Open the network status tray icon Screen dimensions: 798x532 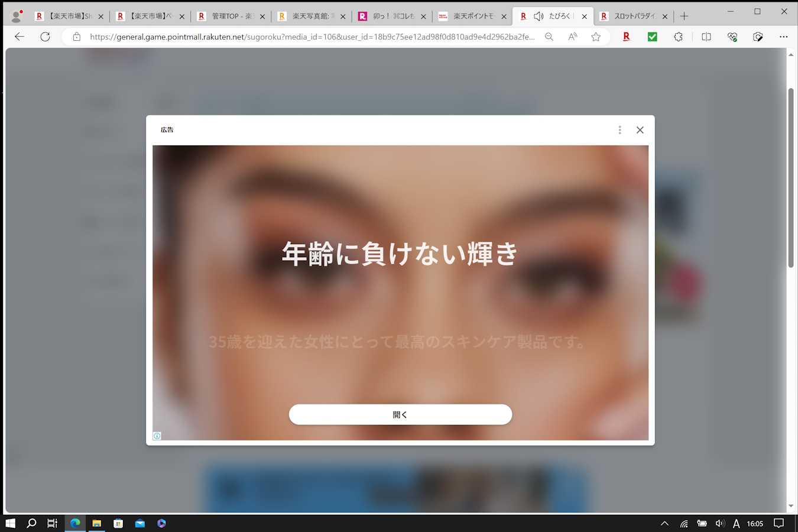[x=684, y=523]
